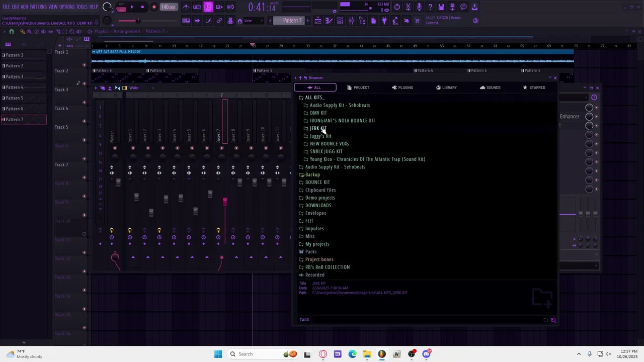
Task: Click the TAGS label in browser
Action: point(304,320)
